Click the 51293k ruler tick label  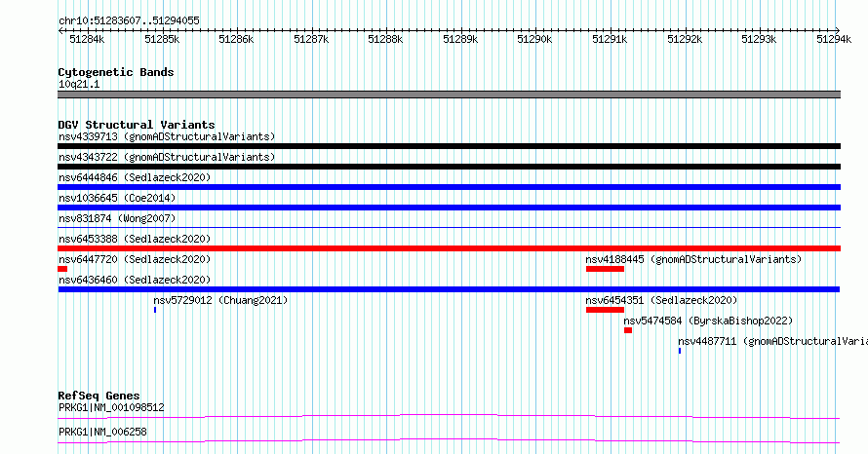[759, 39]
